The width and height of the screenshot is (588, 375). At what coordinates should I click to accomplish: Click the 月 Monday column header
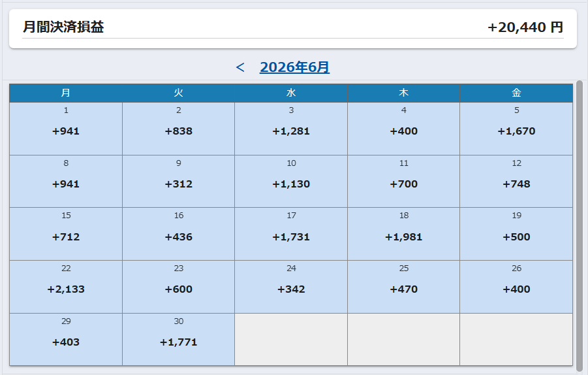pyautogui.click(x=66, y=93)
